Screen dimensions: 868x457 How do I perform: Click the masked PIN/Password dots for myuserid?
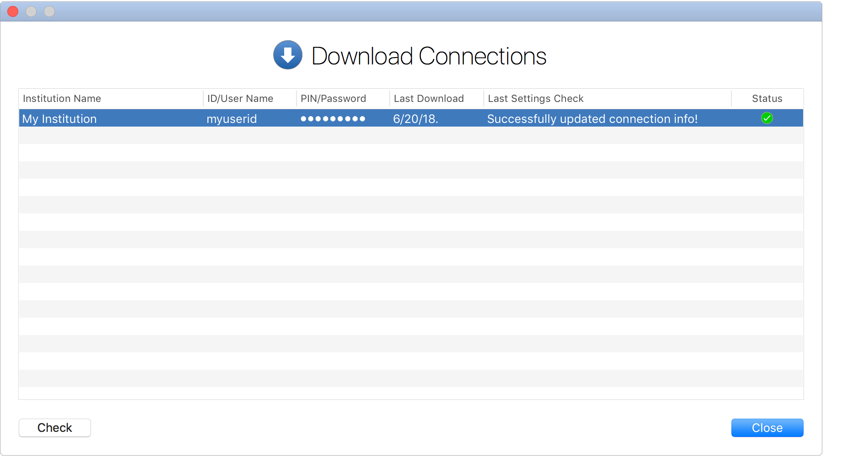coord(333,119)
